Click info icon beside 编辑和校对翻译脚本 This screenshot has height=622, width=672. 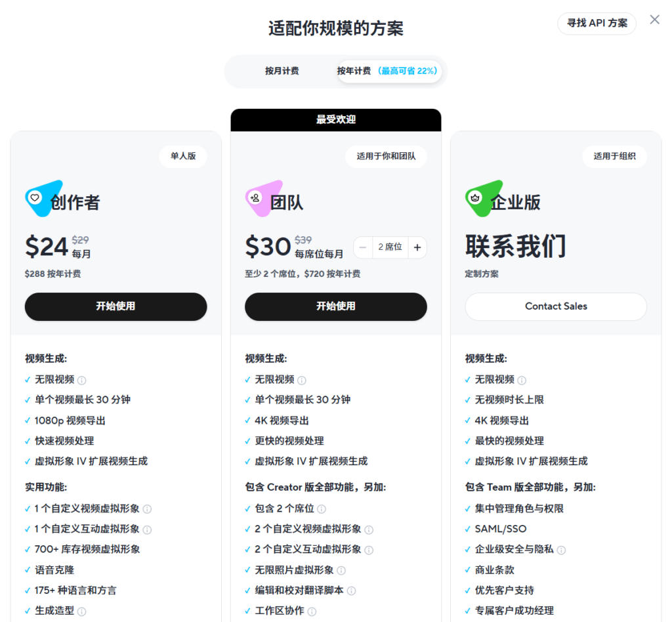coord(351,591)
